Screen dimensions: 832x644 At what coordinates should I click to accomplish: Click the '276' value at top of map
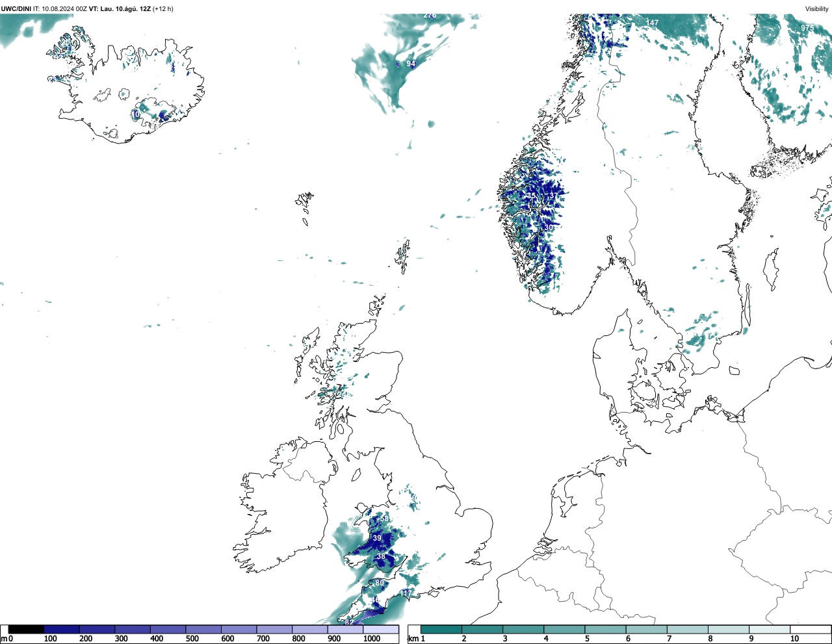(x=430, y=15)
